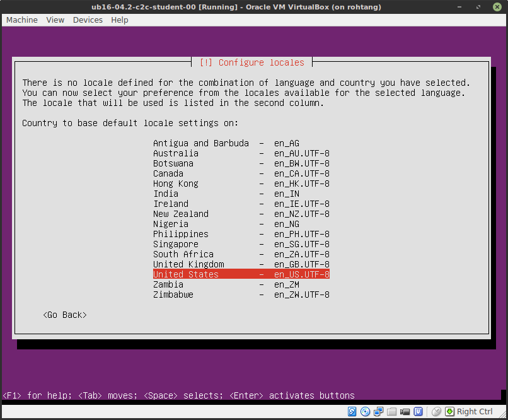The image size is (508, 420).
Task: Open the Machine menu
Action: tap(21, 20)
